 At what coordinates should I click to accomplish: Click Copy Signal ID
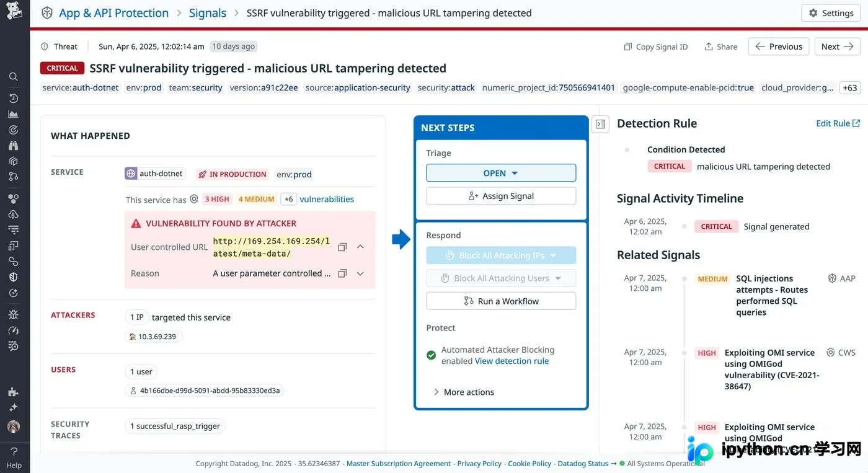(x=656, y=46)
